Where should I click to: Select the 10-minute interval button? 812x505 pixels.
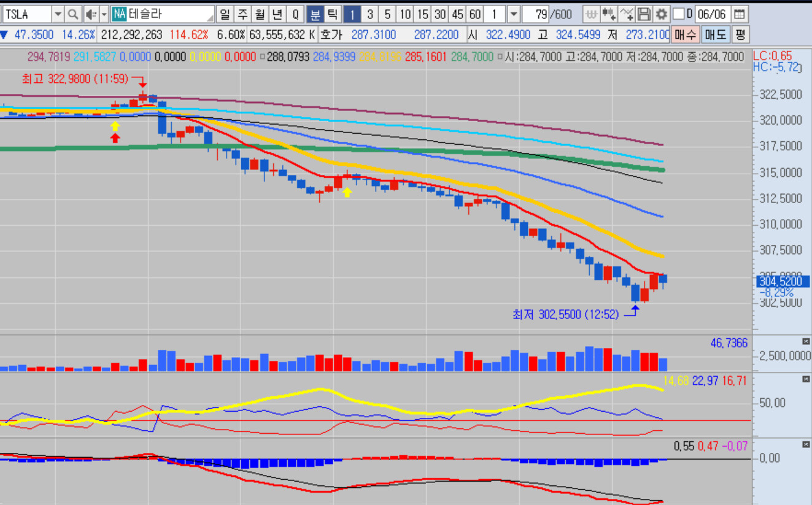405,14
